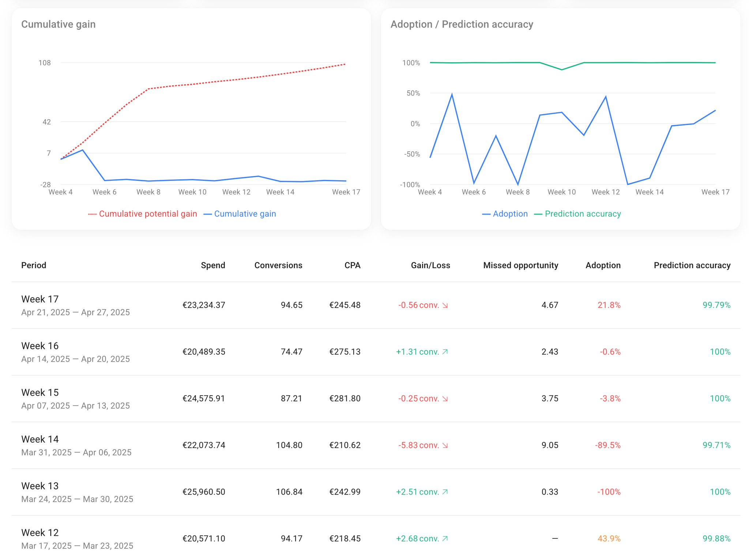Hide the Adoption series via its legend
The width and height of the screenshot is (749, 560).
click(x=510, y=214)
